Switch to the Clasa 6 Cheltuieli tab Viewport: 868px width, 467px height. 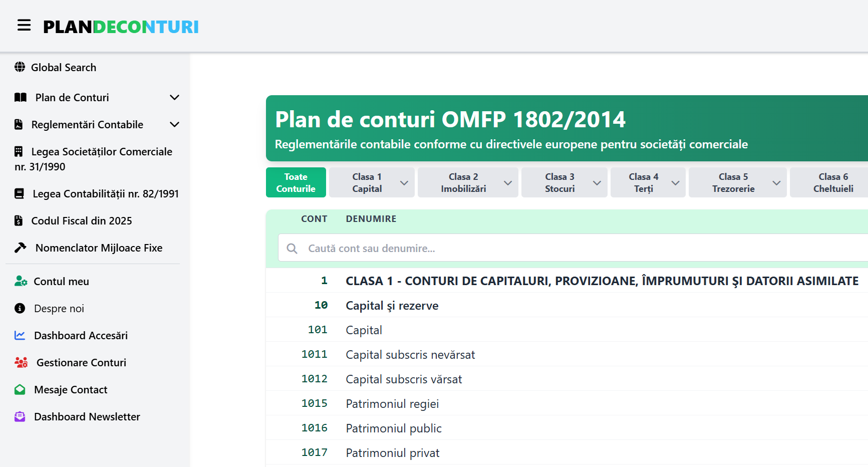pos(832,182)
